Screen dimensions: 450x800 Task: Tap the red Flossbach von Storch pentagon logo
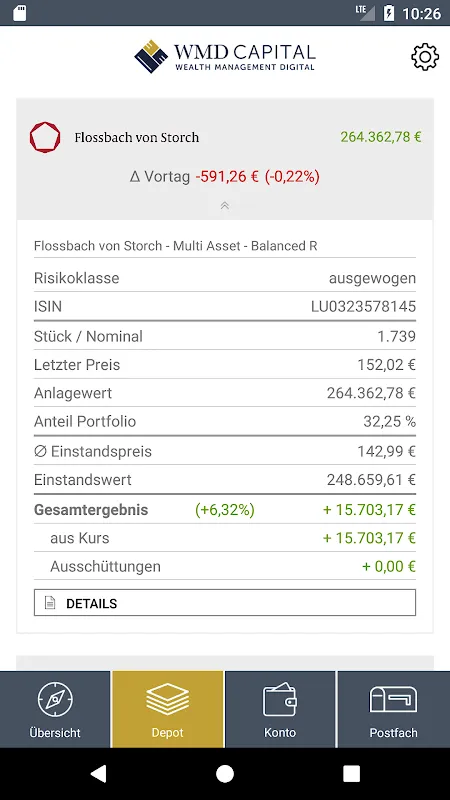(45, 137)
